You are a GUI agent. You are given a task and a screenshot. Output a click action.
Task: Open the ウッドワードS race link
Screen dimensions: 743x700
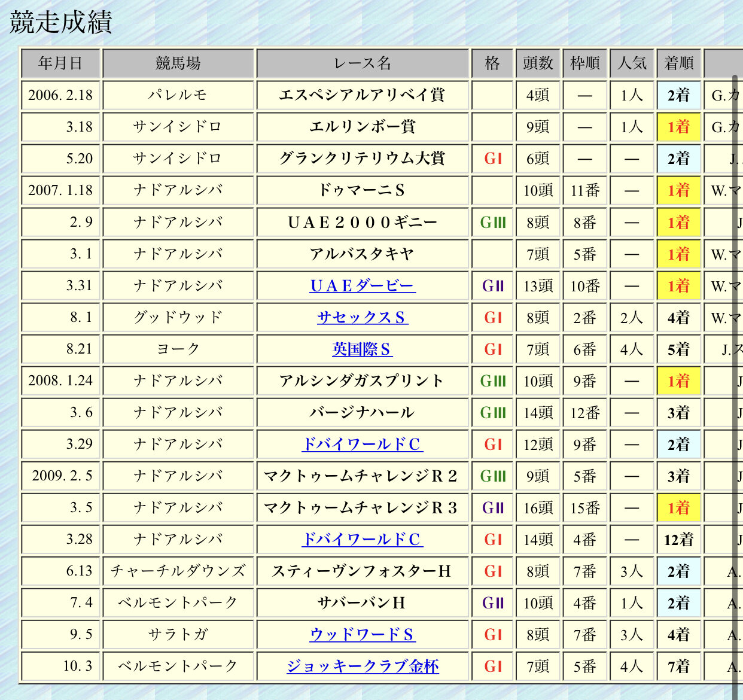(363, 635)
